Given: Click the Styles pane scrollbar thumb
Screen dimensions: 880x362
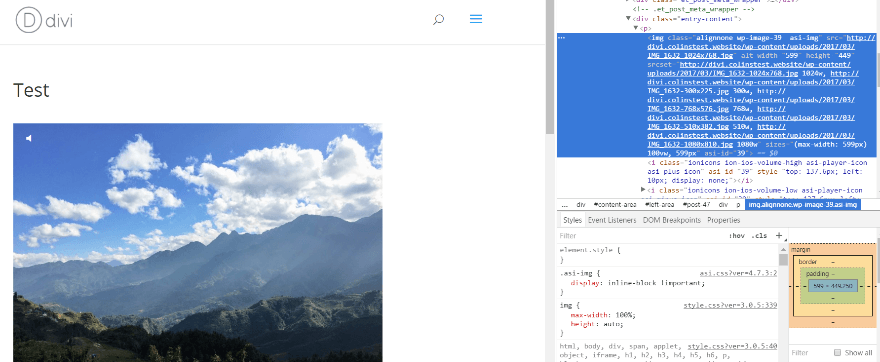Looking at the screenshot, I should coord(783,259).
